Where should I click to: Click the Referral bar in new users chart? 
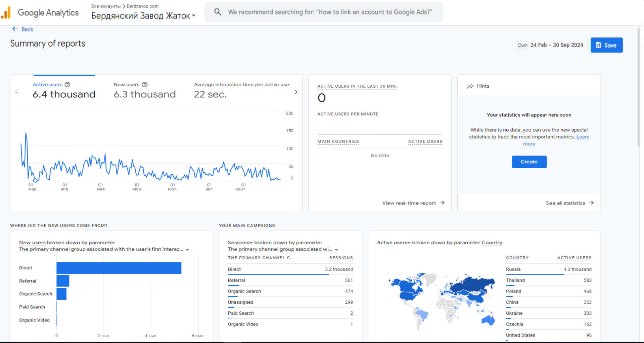63,281
